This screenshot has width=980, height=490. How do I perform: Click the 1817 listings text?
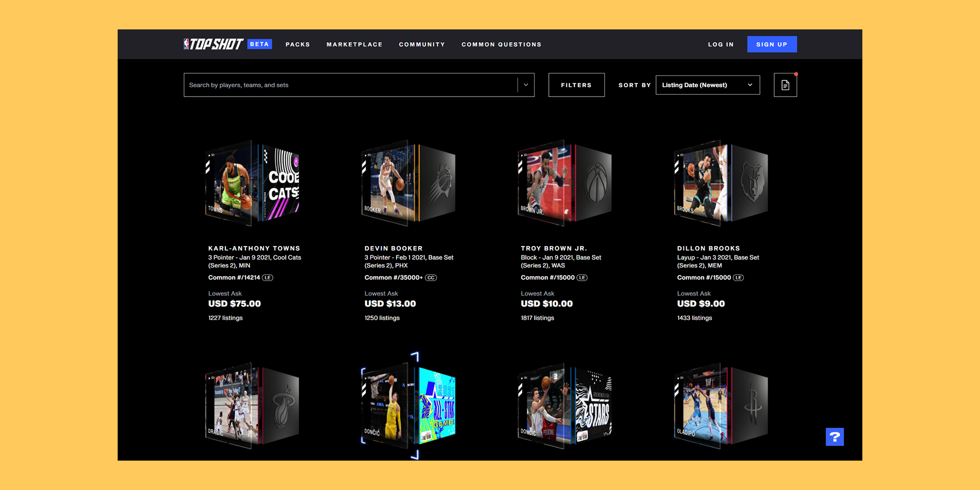click(538, 318)
